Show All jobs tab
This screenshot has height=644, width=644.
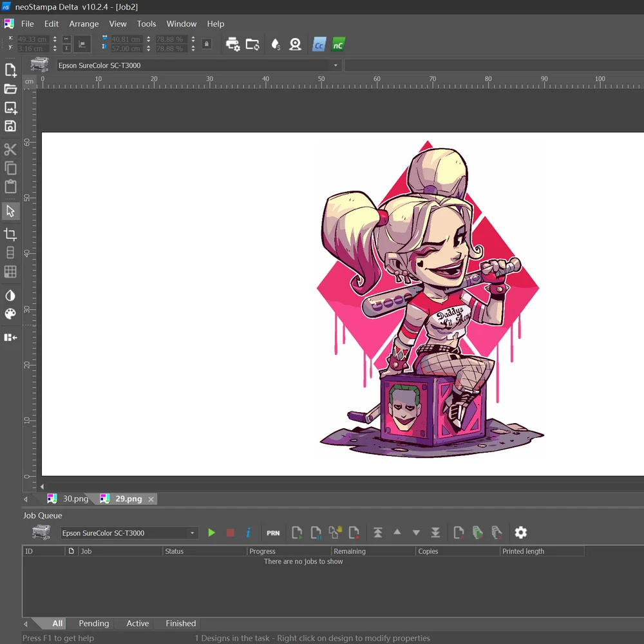[x=57, y=623]
